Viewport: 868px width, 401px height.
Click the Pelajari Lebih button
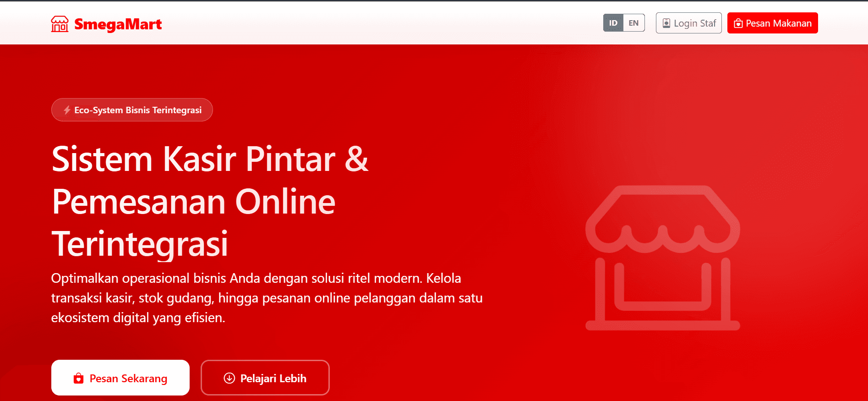[x=265, y=378]
